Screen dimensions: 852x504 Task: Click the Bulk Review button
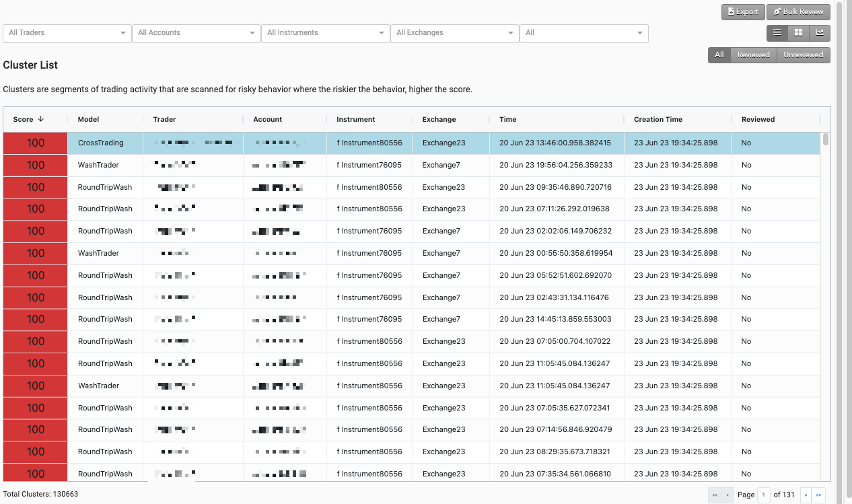(x=798, y=11)
